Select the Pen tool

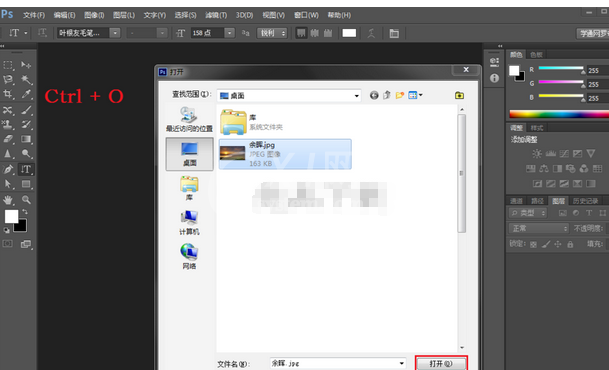pyautogui.click(x=8, y=169)
